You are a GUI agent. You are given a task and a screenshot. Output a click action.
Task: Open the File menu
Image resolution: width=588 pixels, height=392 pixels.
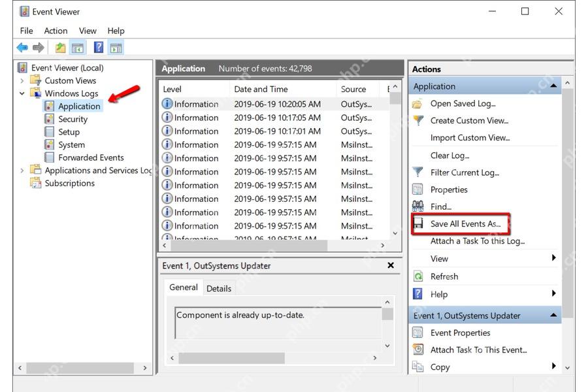pyautogui.click(x=26, y=31)
